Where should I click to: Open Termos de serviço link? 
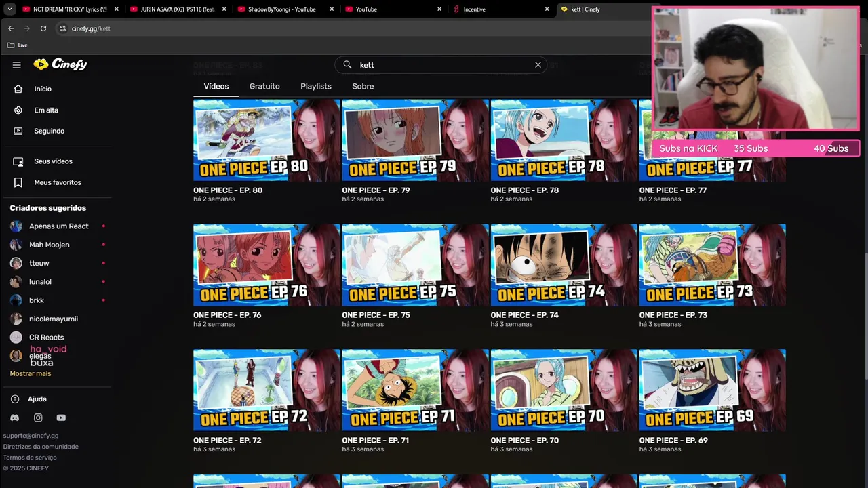coord(30,457)
